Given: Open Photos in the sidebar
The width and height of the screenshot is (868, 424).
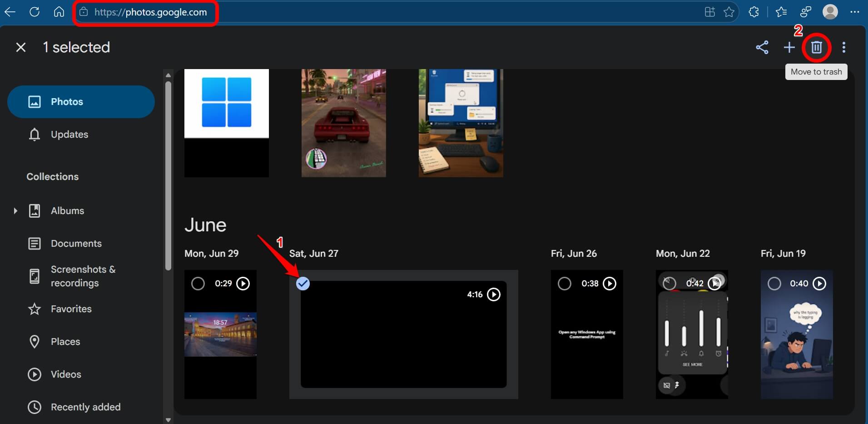Looking at the screenshot, I should tap(81, 102).
